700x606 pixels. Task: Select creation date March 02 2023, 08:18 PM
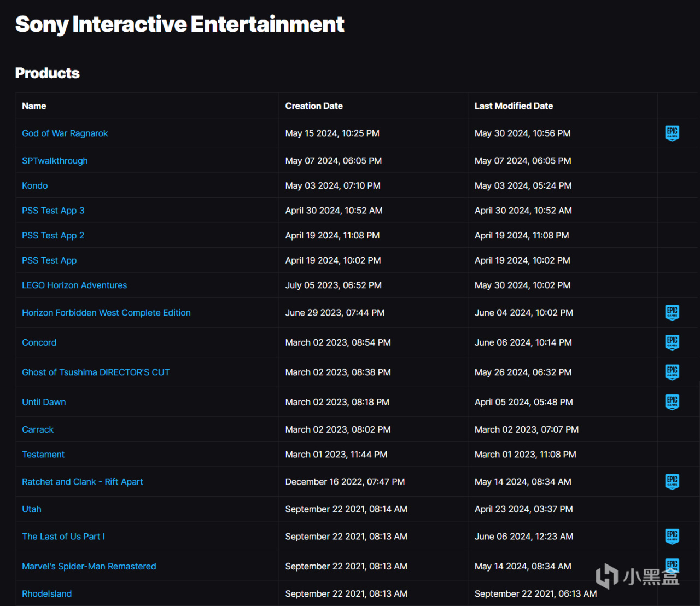click(x=337, y=402)
